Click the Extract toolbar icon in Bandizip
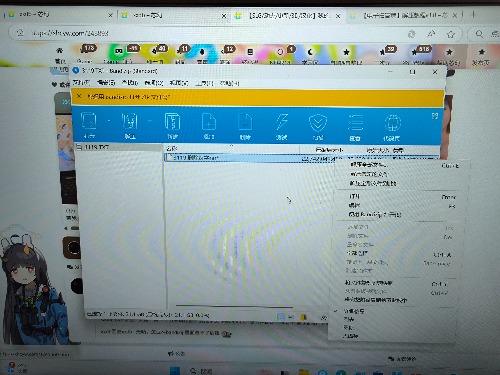500x375 pixels. click(x=130, y=125)
